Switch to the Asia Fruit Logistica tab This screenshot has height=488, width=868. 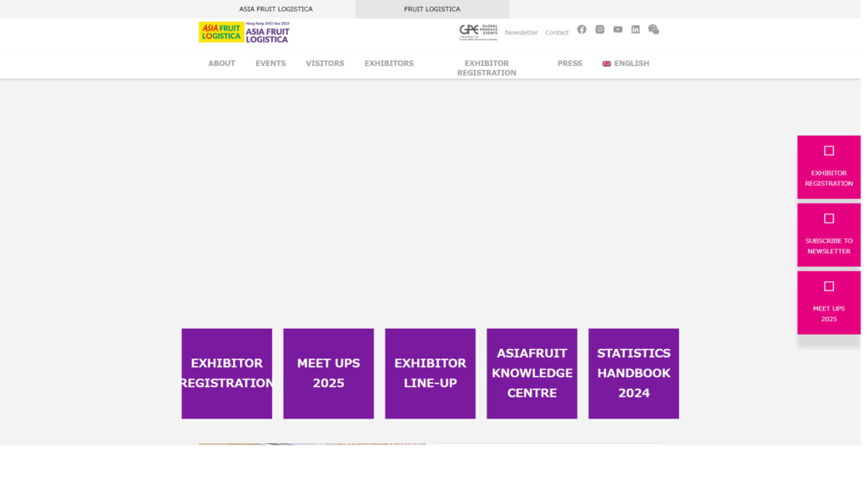[275, 8]
